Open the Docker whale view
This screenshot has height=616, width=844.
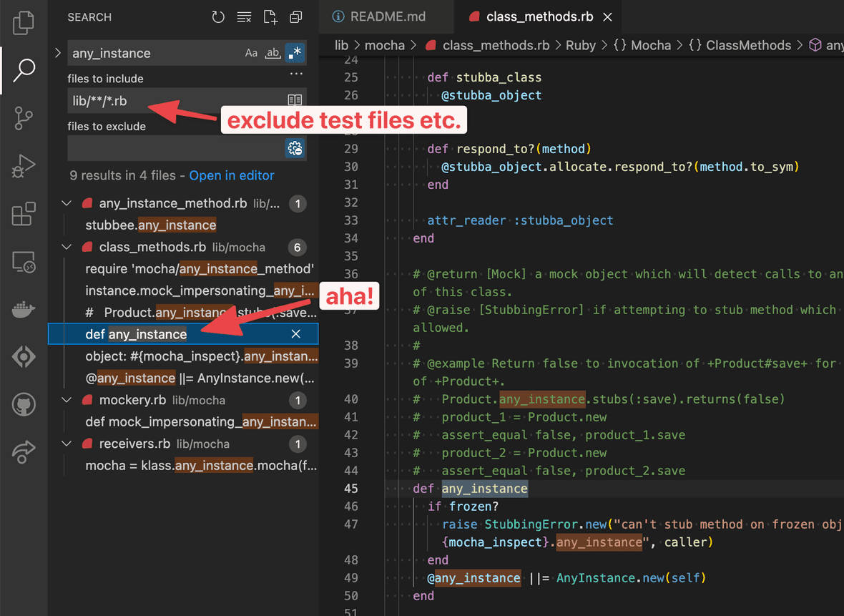click(24, 309)
